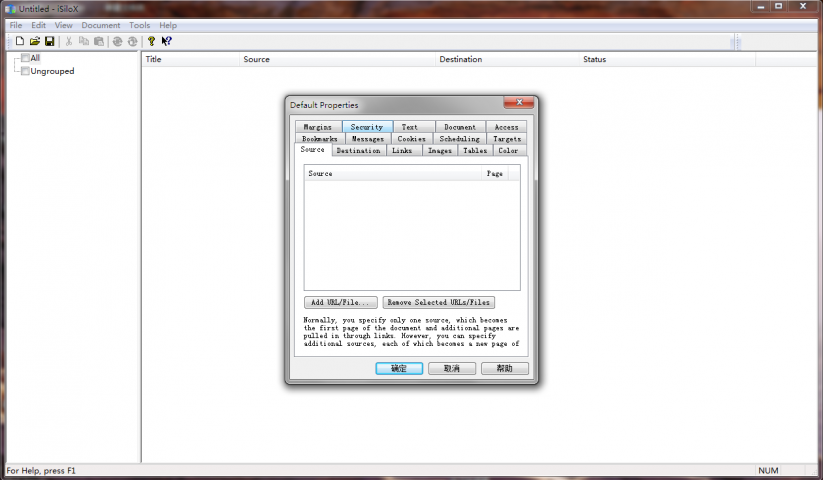Open the Document menu
Viewport: 823px width, 480px height.
pyautogui.click(x=100, y=25)
